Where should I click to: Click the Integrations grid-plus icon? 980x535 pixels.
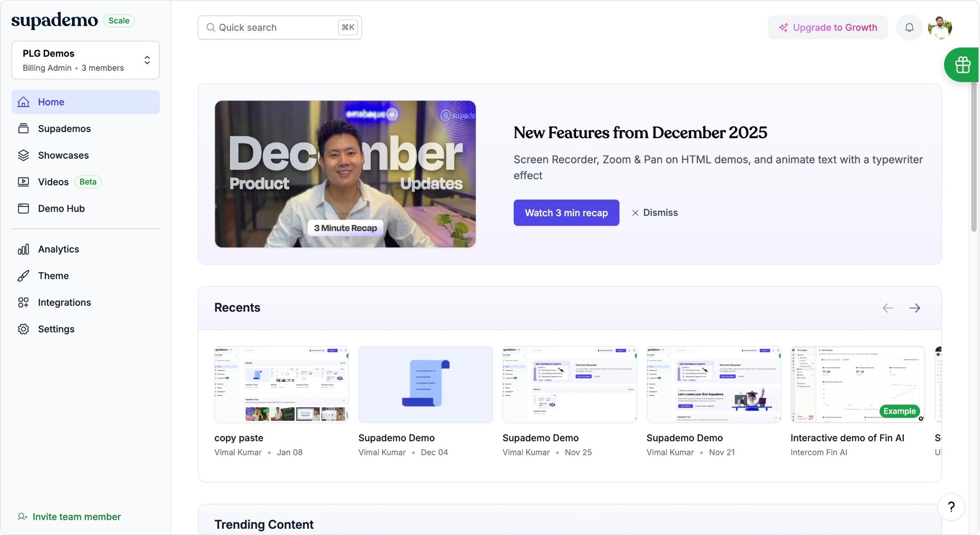pos(23,302)
